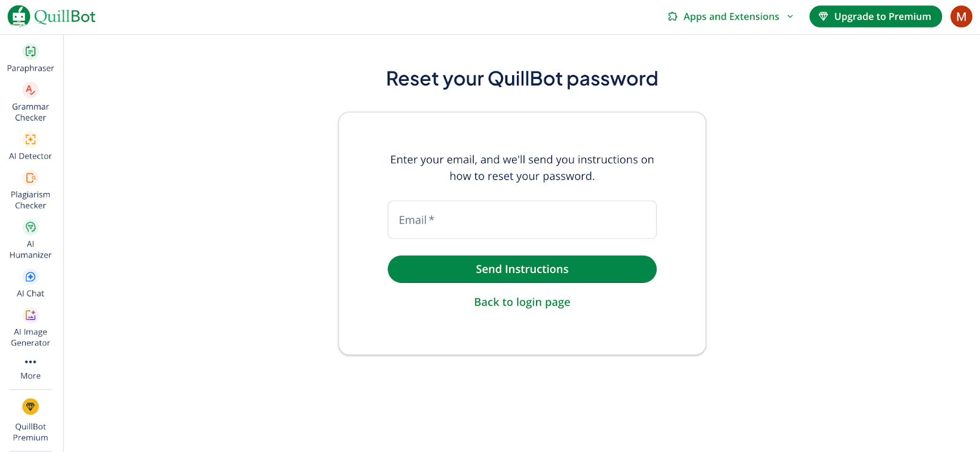Open the Apps and Extensions menu label
980x452 pixels.
pos(731,17)
